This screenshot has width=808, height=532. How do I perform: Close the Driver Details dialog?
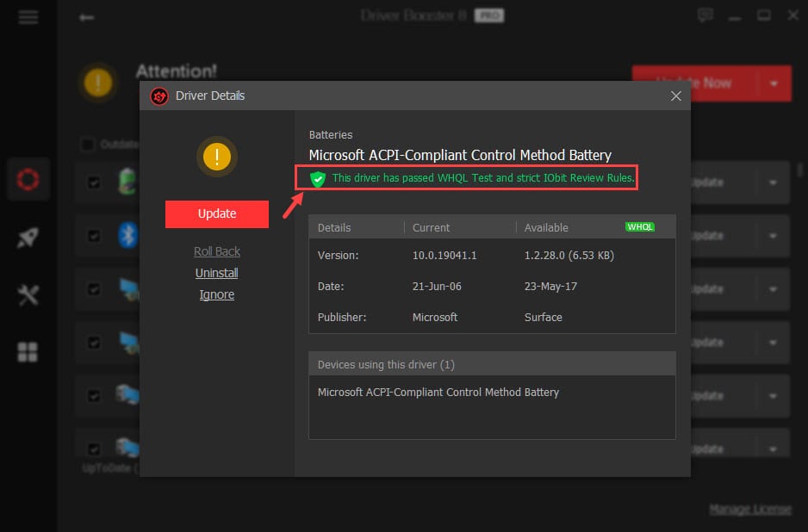(675, 96)
